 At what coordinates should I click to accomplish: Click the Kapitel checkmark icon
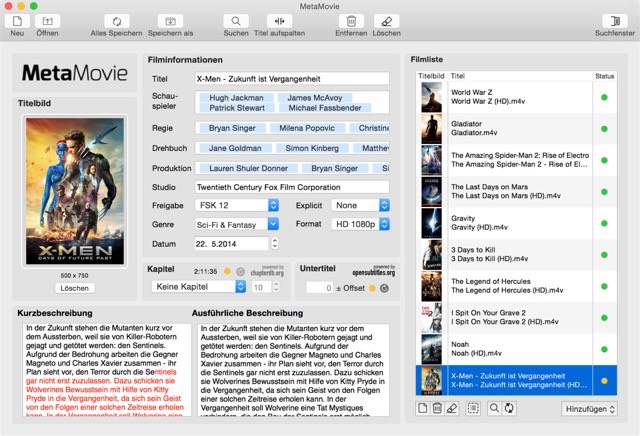point(241,271)
